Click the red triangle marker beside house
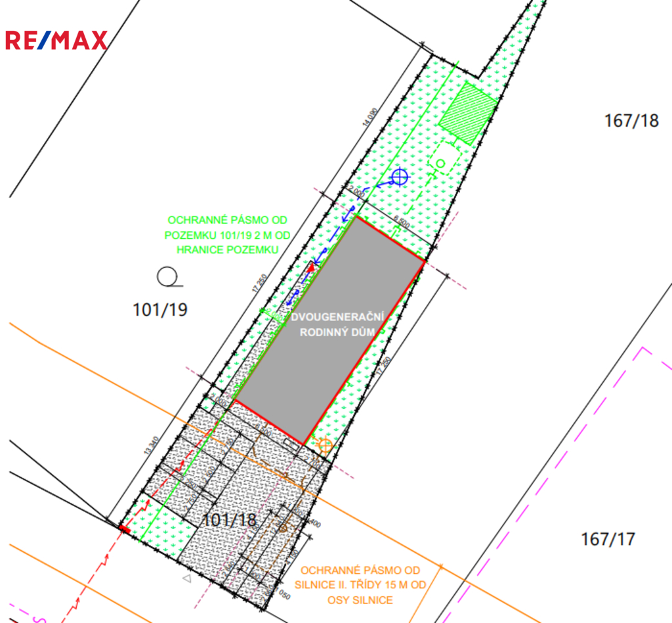 pyautogui.click(x=311, y=267)
